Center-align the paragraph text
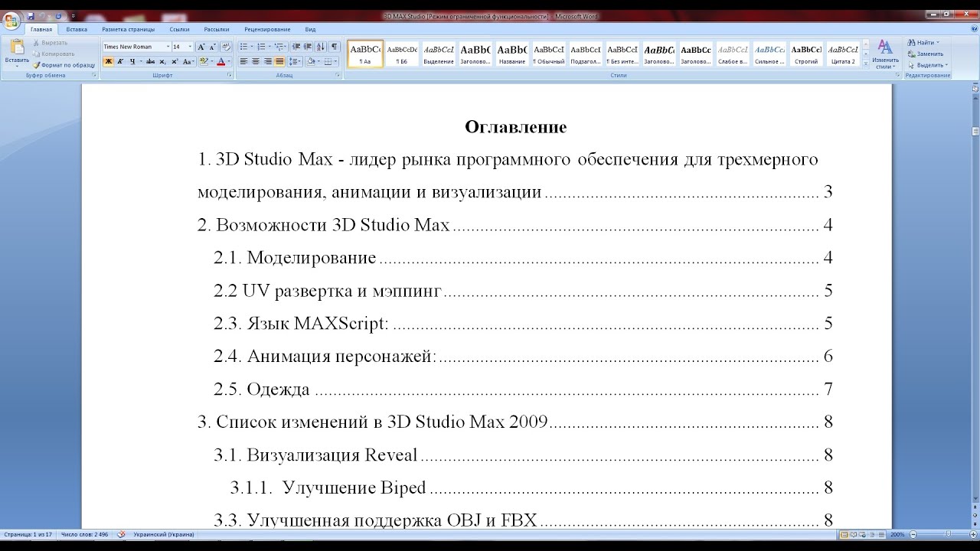 (256, 61)
